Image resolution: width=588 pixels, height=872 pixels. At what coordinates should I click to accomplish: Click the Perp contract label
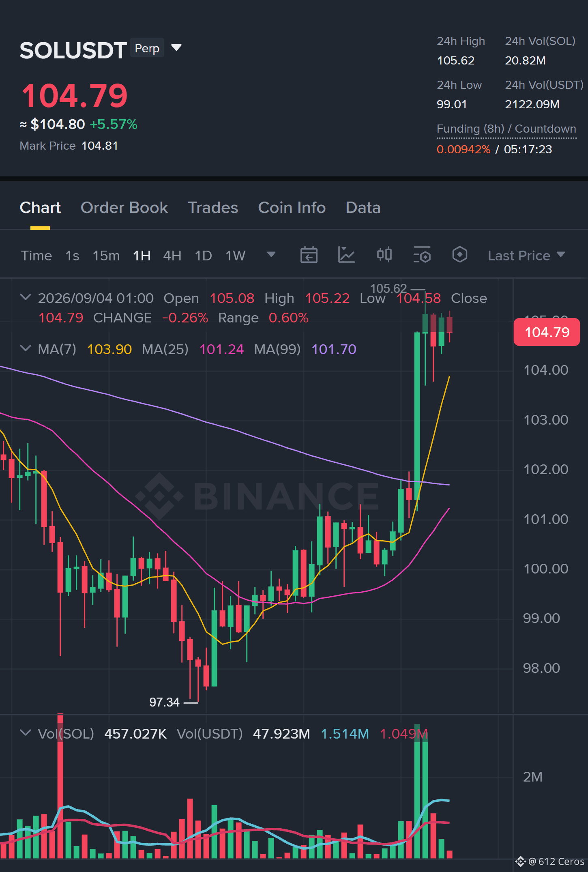(147, 48)
